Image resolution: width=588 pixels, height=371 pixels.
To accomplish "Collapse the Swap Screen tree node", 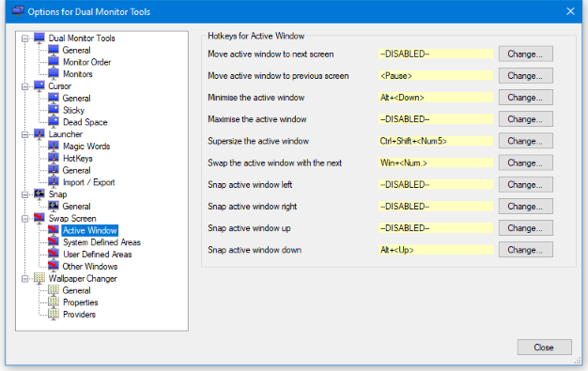I will coord(25,218).
